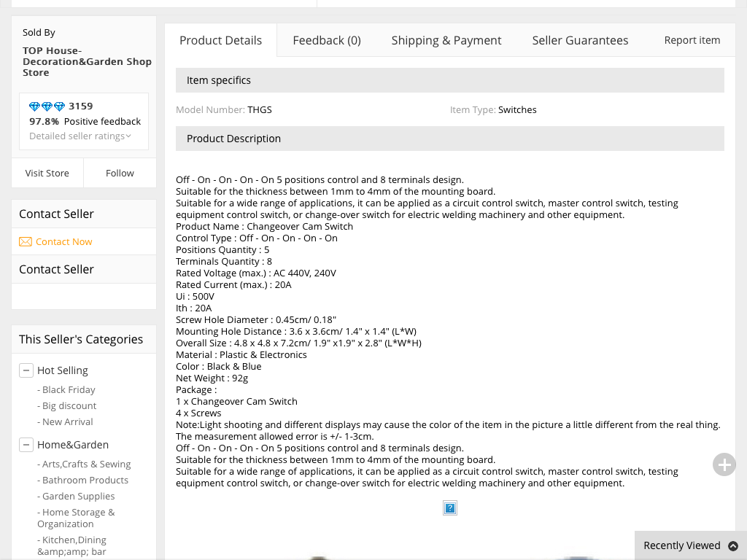This screenshot has width=747, height=560.
Task: Select the Product Details tab
Action: tap(220, 41)
